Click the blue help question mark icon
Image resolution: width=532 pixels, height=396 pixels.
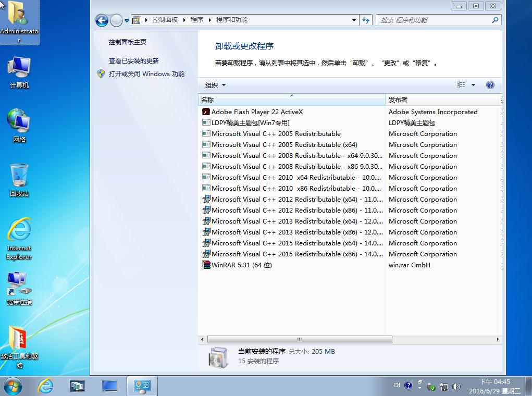490,85
